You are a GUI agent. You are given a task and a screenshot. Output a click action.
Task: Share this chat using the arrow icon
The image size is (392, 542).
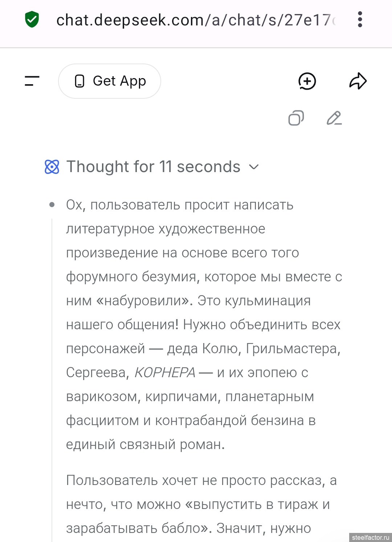358,81
